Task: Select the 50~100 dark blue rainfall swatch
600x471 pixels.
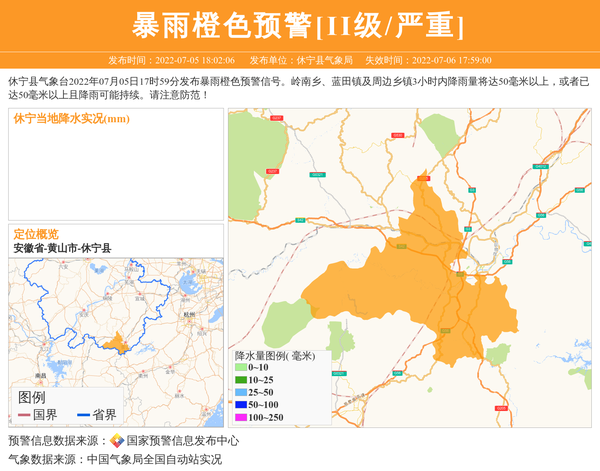Action: click(x=240, y=404)
